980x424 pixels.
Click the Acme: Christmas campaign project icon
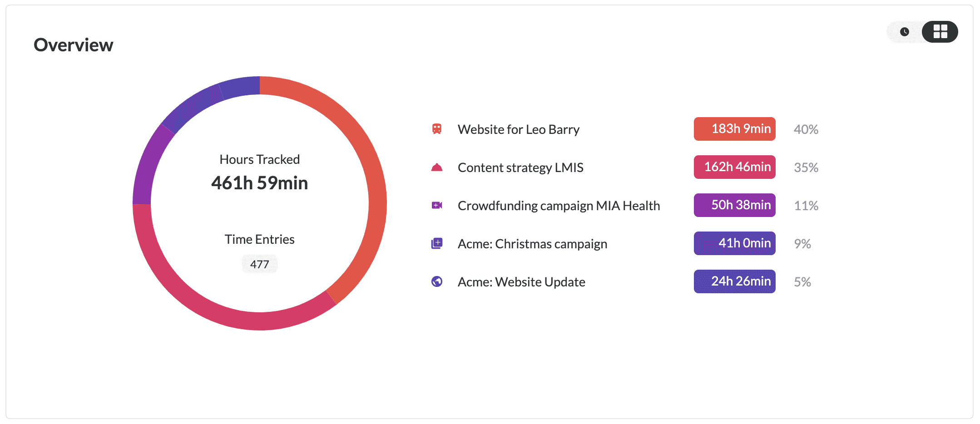[x=436, y=244]
